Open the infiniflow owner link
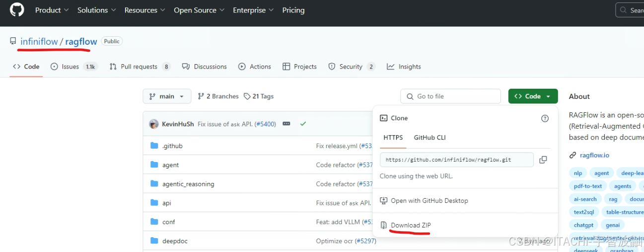Image resolution: width=644 pixels, height=252 pixels. (x=39, y=42)
